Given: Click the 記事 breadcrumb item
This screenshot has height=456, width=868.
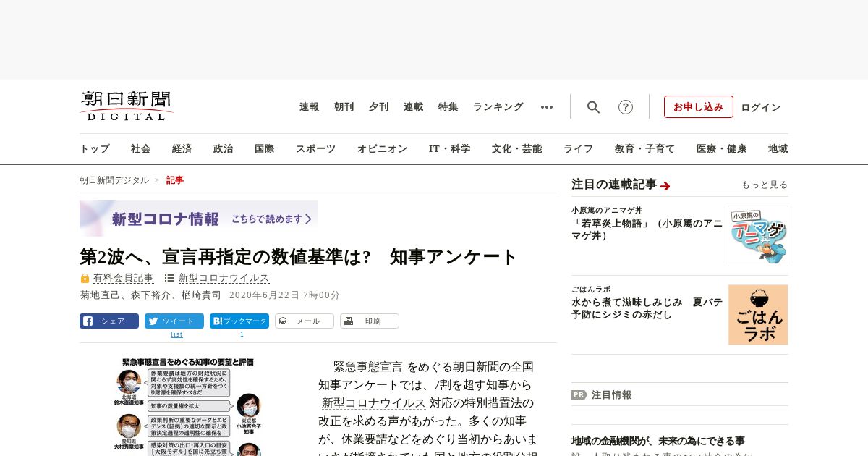Looking at the screenshot, I should [x=175, y=180].
